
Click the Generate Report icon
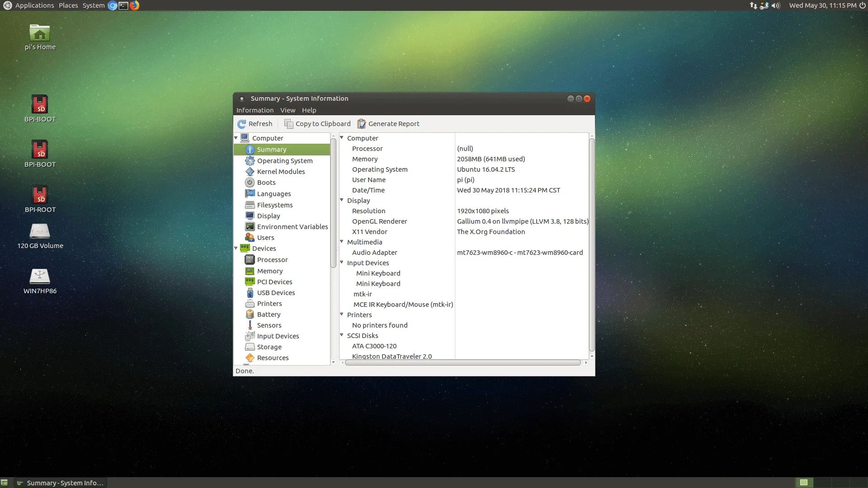coord(362,124)
